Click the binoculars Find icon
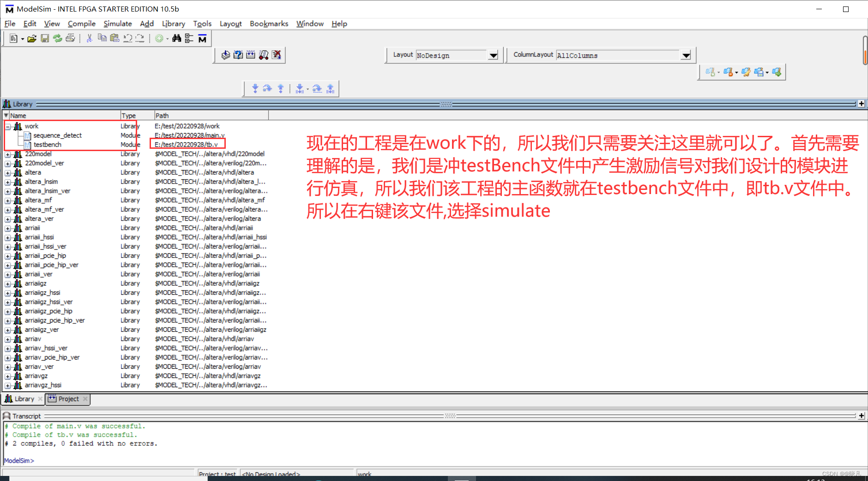 click(176, 39)
